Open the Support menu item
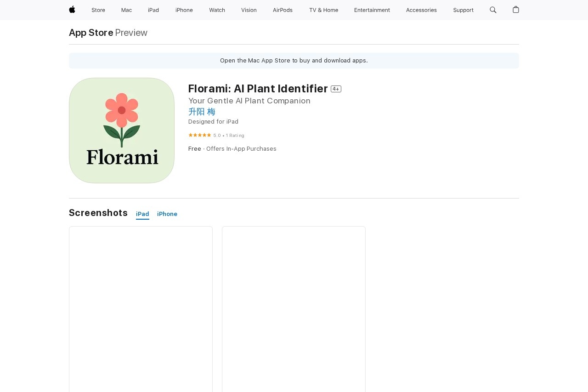 tap(463, 10)
